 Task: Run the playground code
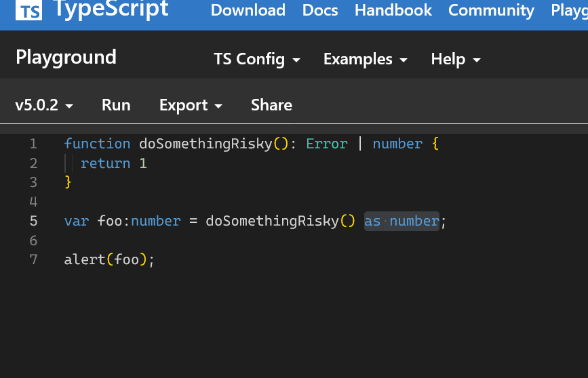click(116, 105)
